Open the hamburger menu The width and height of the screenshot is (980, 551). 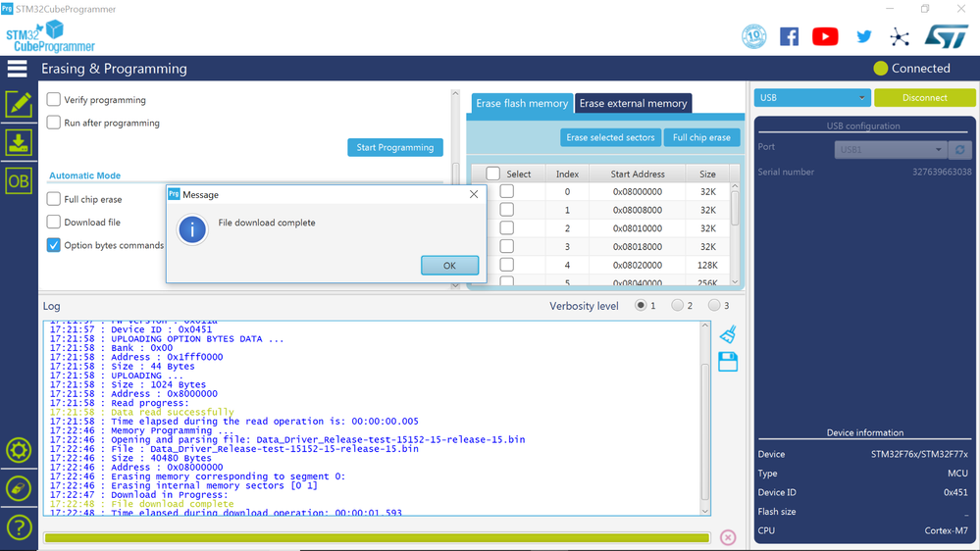click(x=18, y=69)
